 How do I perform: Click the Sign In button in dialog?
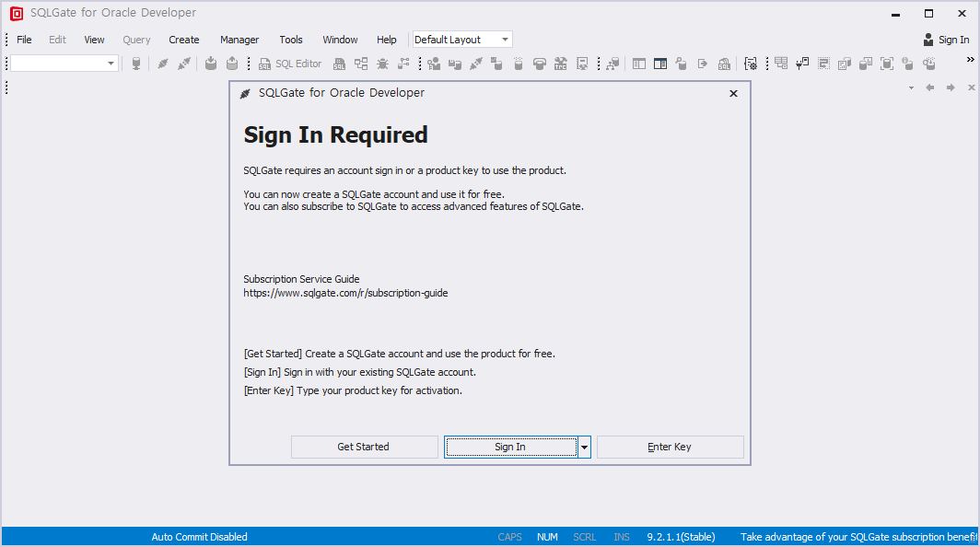click(x=510, y=447)
